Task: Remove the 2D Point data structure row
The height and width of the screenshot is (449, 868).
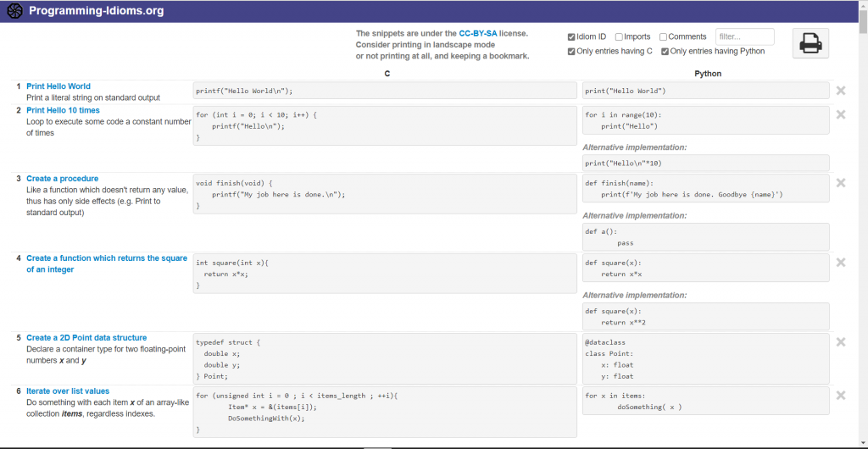Action: pyautogui.click(x=841, y=342)
